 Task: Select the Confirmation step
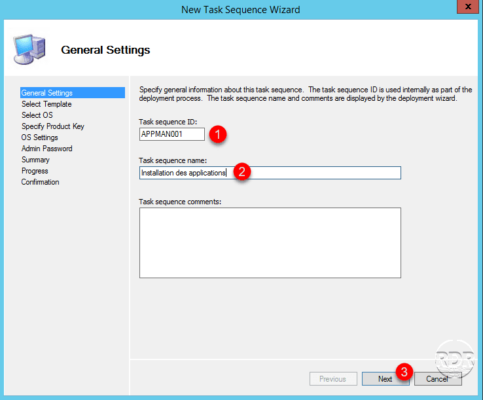(40, 182)
